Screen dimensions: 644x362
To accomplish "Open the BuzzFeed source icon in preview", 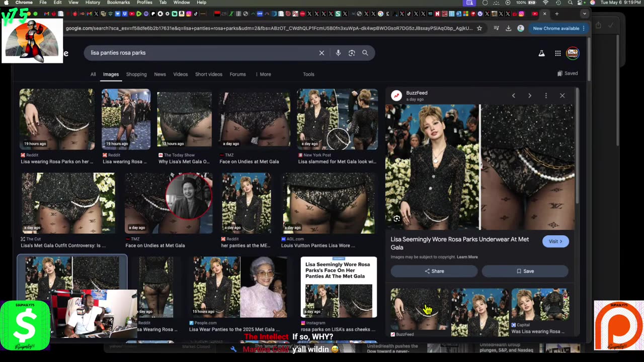I will (x=396, y=96).
